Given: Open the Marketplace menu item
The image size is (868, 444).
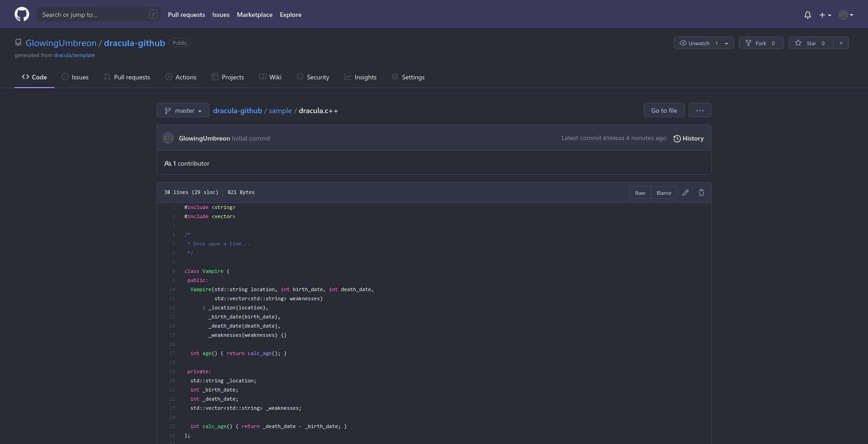Looking at the screenshot, I should 254,14.
